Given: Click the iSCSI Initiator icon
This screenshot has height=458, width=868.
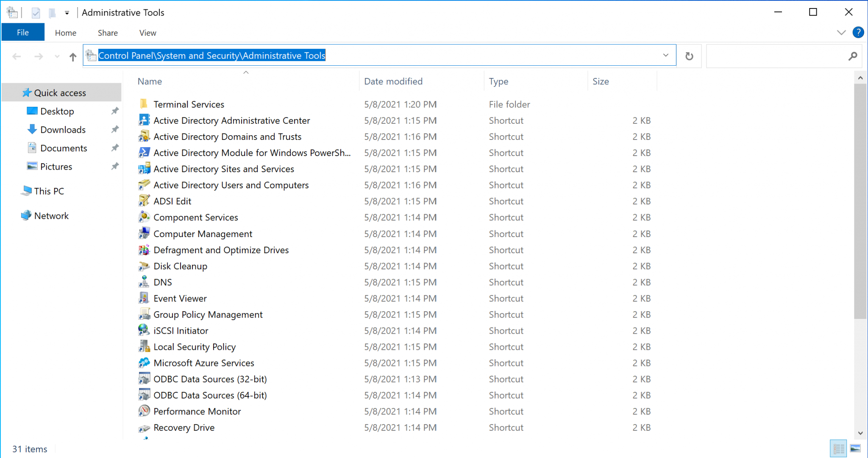Looking at the screenshot, I should (x=144, y=330).
